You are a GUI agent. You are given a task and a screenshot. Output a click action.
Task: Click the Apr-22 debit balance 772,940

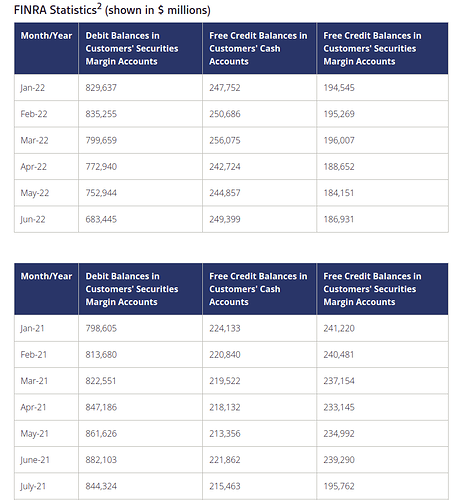(101, 167)
